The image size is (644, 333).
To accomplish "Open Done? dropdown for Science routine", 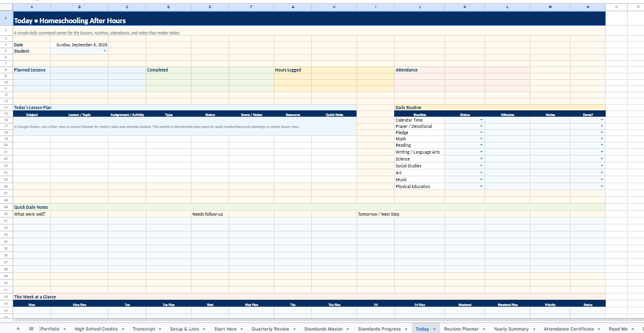I will tap(602, 159).
